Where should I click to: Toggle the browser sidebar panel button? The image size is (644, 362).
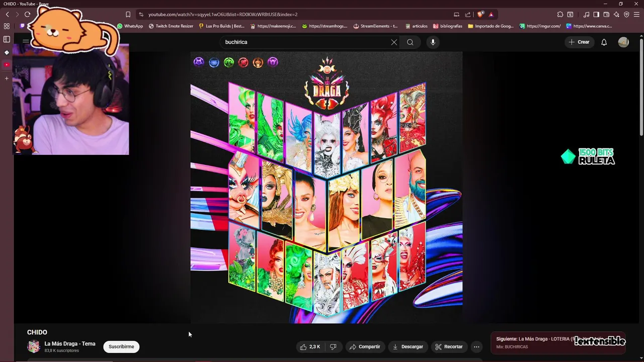click(x=596, y=15)
